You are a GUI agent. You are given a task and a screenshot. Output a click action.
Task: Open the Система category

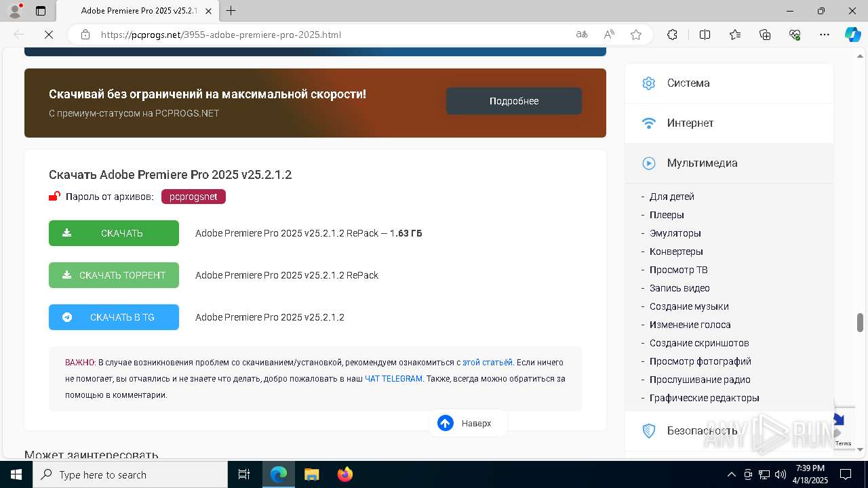coord(729,83)
